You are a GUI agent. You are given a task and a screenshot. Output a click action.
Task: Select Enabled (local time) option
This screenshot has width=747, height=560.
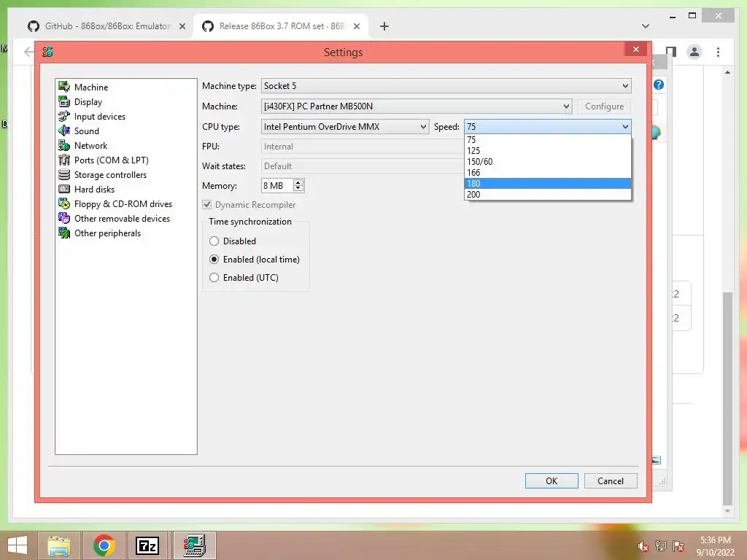[255, 259]
